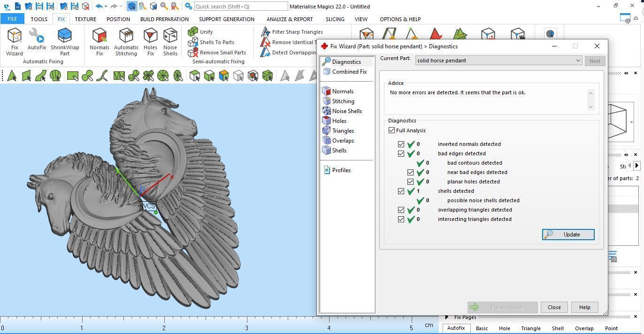Click the globe icon in ribbon
This screenshot has height=334, width=644.
[550, 34]
